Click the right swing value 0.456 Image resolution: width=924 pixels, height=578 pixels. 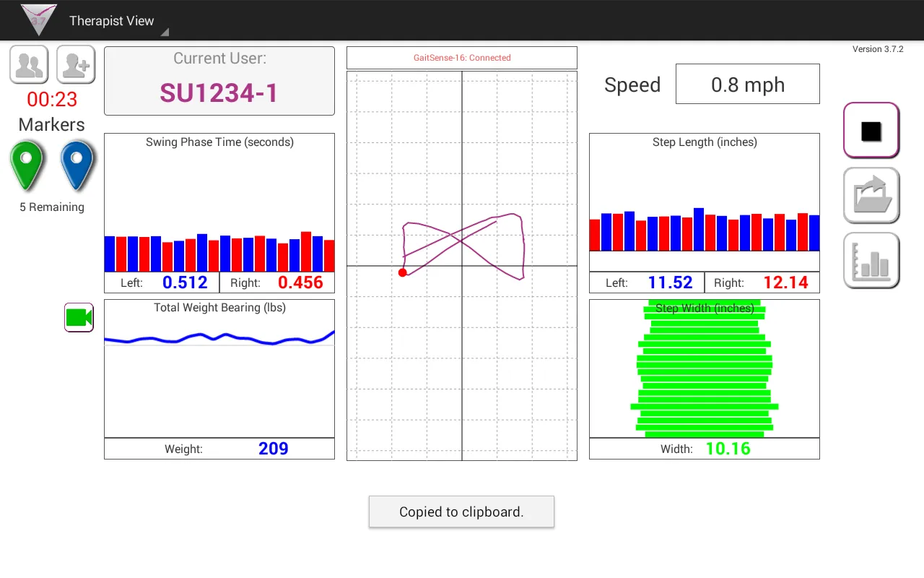click(300, 282)
